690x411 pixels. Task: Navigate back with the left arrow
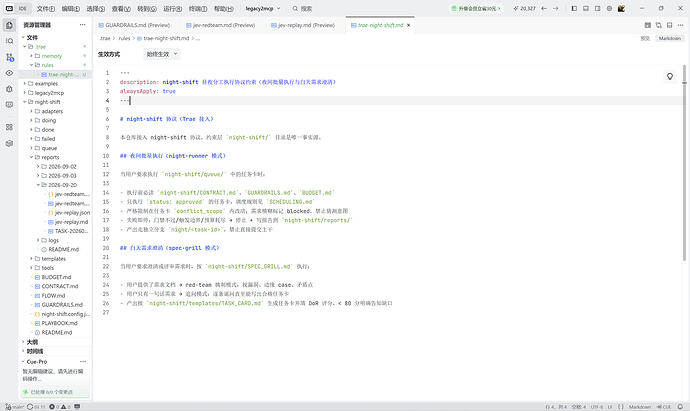544,8
